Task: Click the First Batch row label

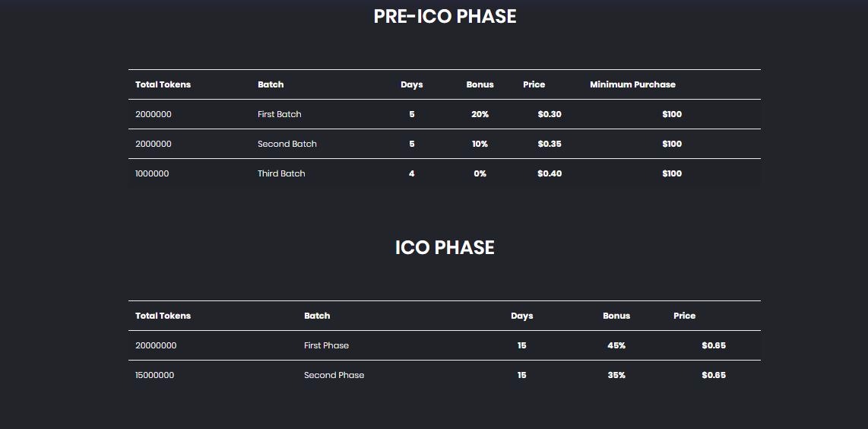Action: click(x=279, y=114)
